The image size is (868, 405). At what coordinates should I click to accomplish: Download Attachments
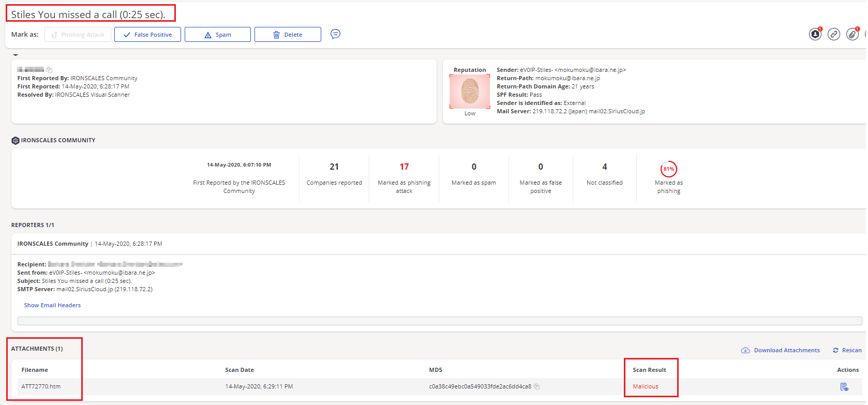click(x=781, y=350)
